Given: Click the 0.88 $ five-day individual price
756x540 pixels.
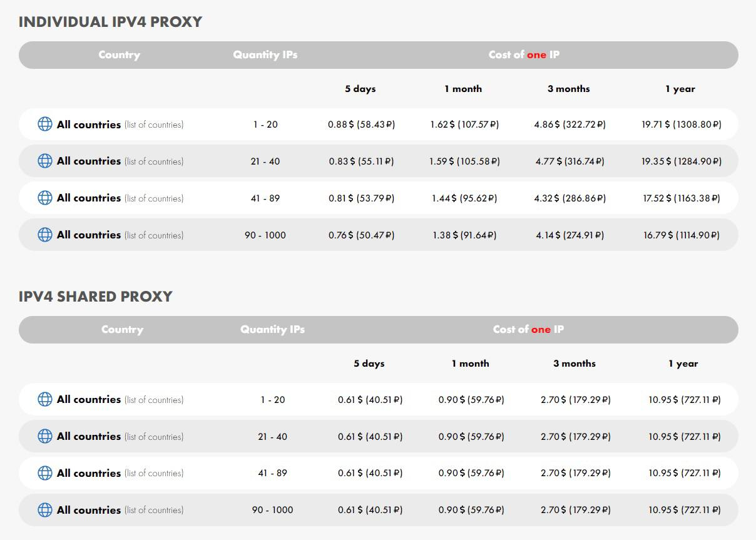Looking at the screenshot, I should [361, 125].
